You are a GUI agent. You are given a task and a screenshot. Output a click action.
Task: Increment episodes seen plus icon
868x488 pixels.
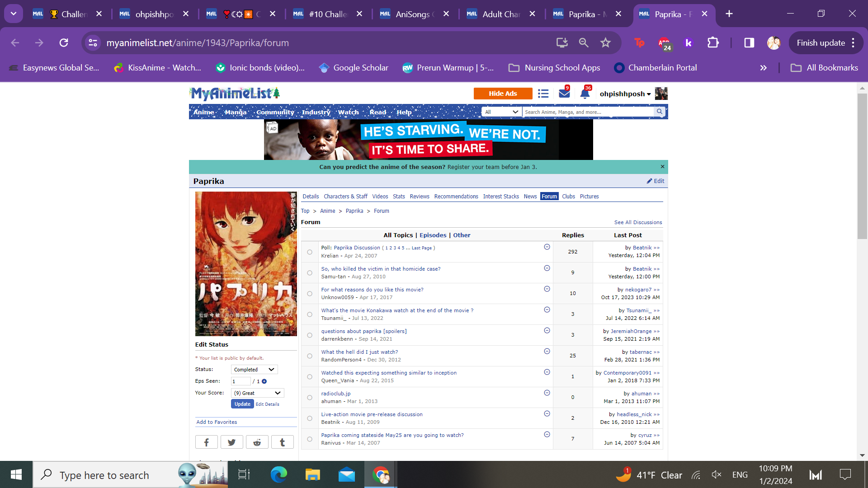click(x=264, y=381)
